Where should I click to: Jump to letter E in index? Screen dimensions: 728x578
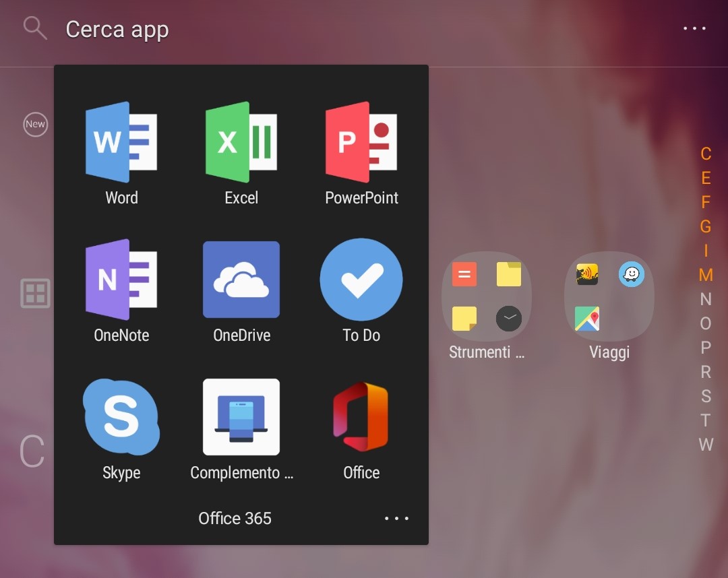click(706, 178)
